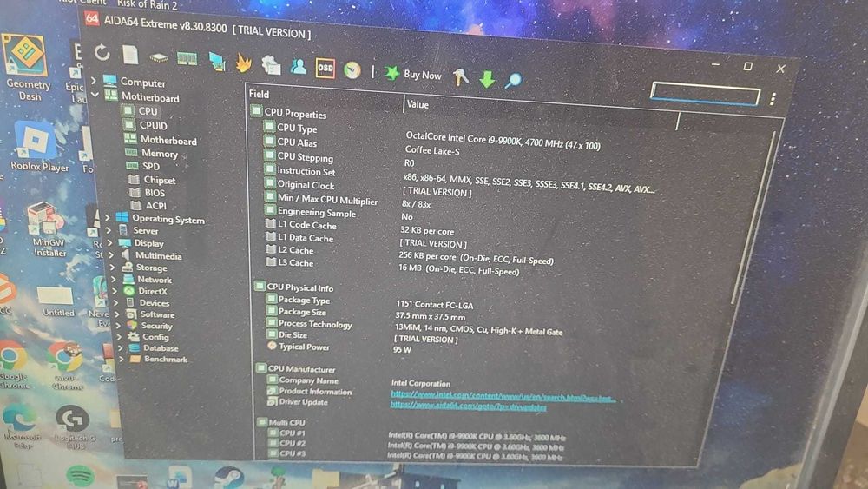
Task: Click the Value column header
Action: 418,104
